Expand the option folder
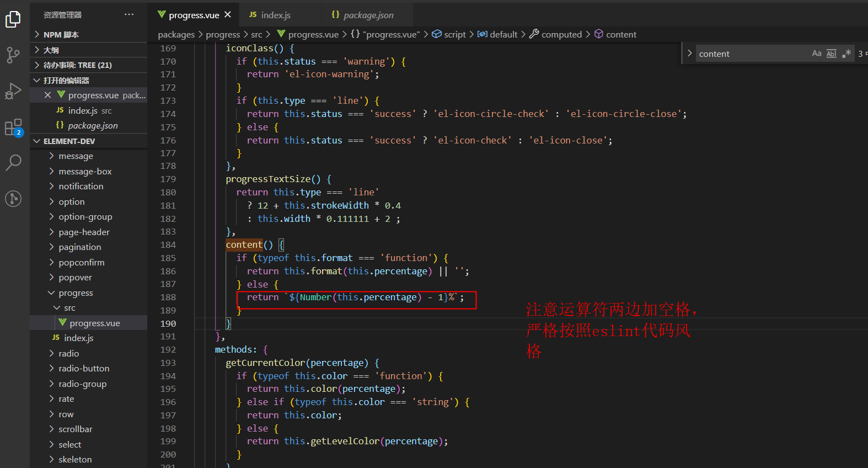This screenshot has width=868, height=468. [x=88, y=202]
